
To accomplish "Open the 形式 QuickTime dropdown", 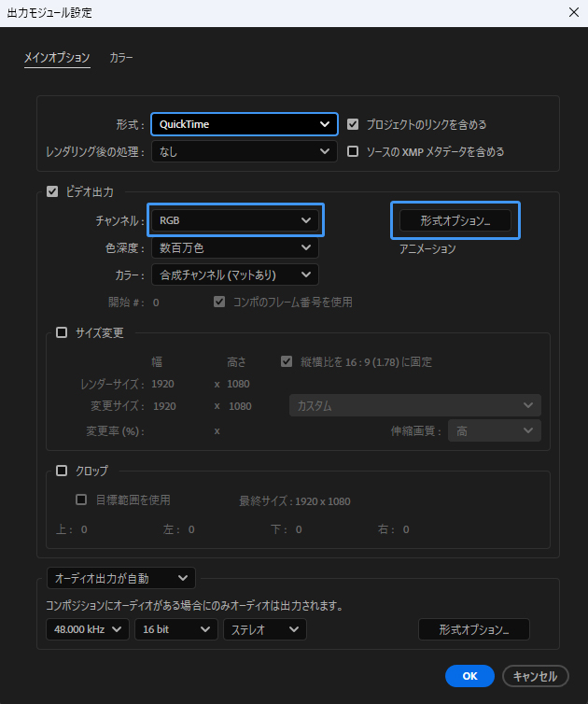I will tap(244, 124).
